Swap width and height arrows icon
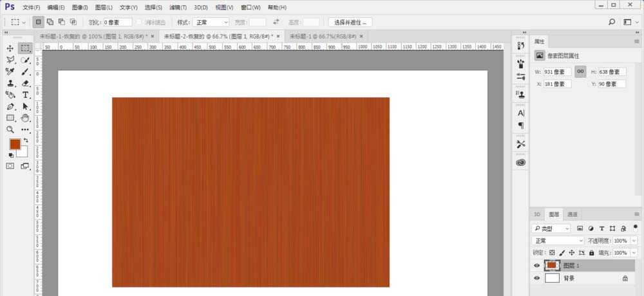The height and width of the screenshot is (296, 644). click(x=276, y=22)
